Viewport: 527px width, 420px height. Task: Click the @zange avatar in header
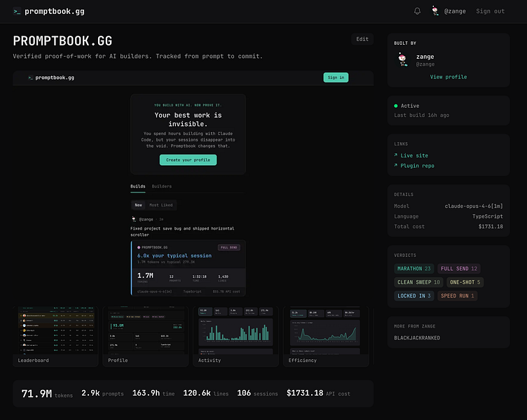point(435,10)
